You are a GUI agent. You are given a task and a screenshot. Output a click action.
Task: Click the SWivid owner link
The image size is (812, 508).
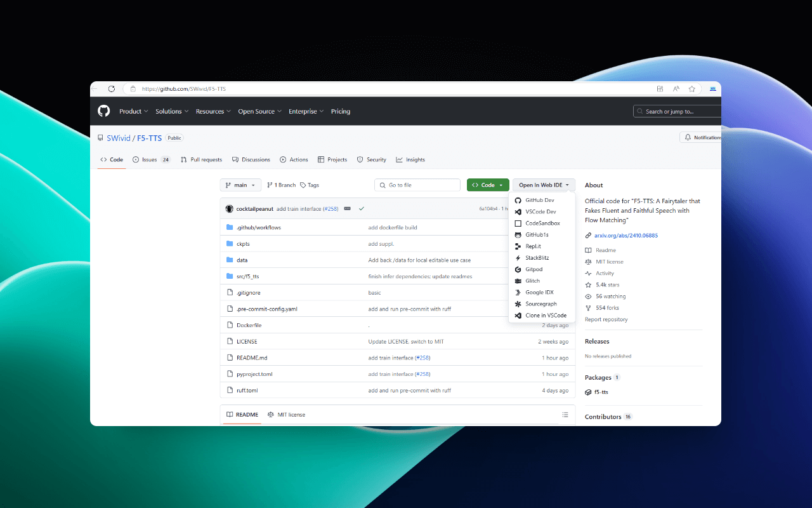(118, 138)
